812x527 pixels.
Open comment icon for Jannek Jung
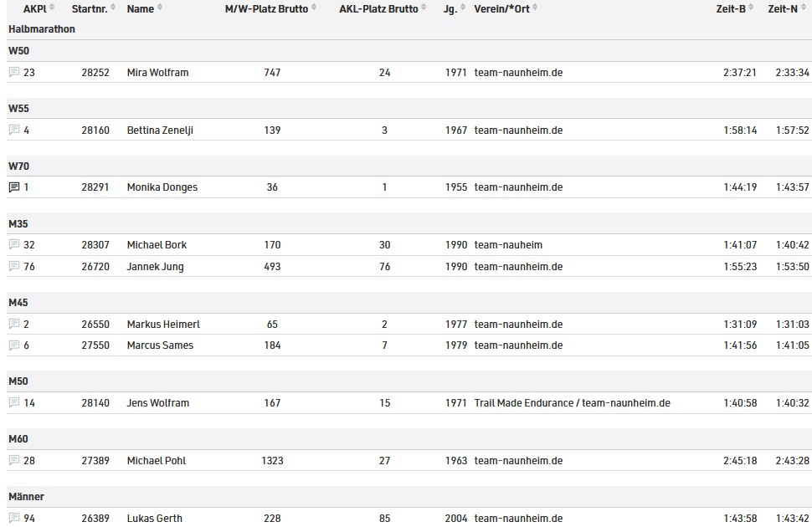click(14, 266)
